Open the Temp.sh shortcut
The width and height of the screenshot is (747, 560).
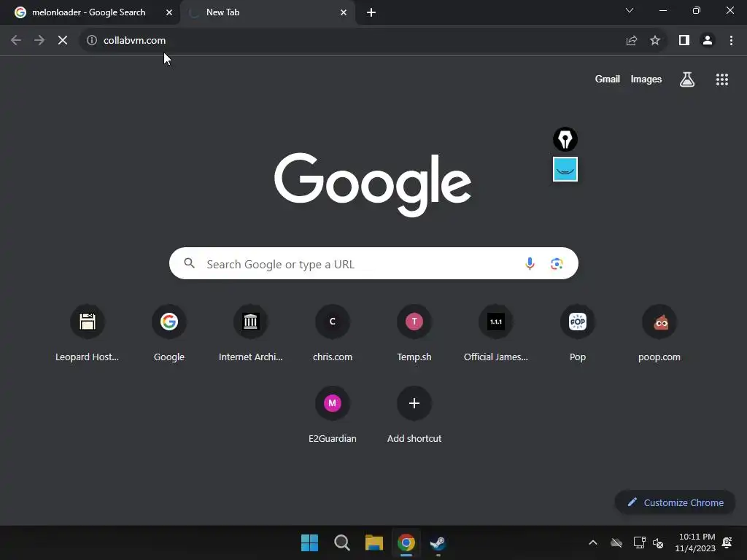[x=414, y=334]
